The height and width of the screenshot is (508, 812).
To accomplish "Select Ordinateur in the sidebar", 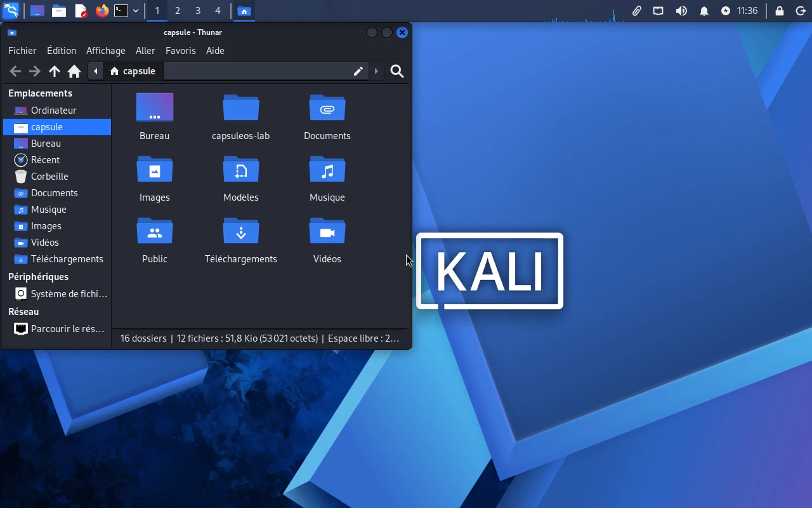I will [57, 110].
